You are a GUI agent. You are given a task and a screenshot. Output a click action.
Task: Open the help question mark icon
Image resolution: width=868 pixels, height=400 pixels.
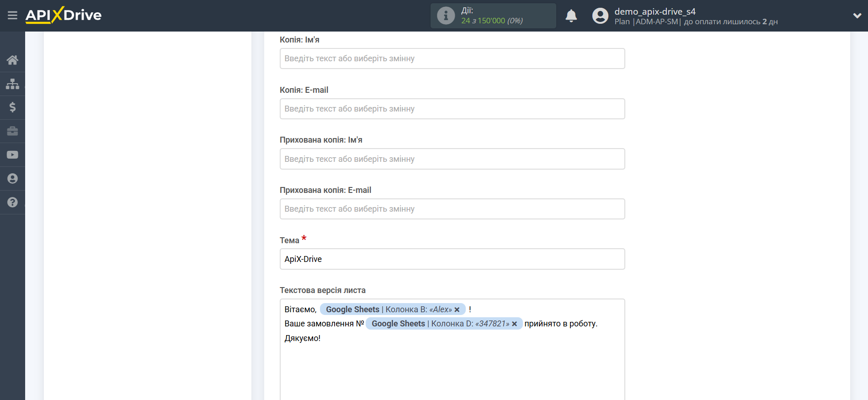point(12,202)
